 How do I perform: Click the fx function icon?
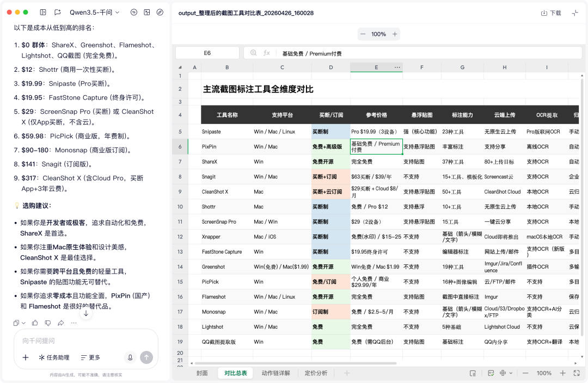tap(267, 53)
